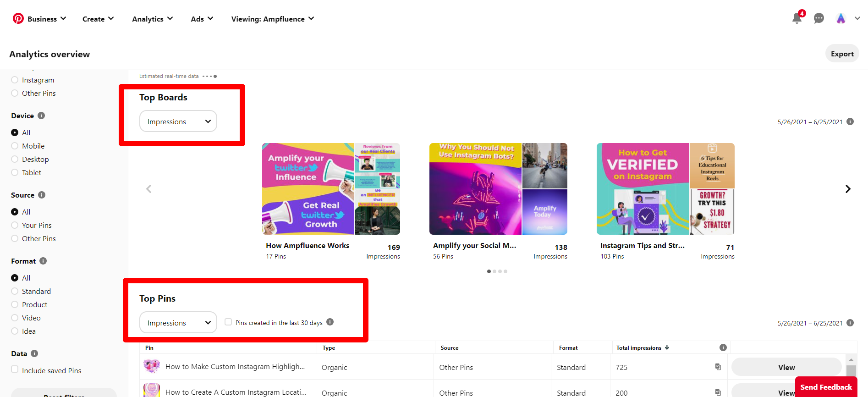Open Top Boards Impressions dropdown
The height and width of the screenshot is (397, 868).
[178, 121]
